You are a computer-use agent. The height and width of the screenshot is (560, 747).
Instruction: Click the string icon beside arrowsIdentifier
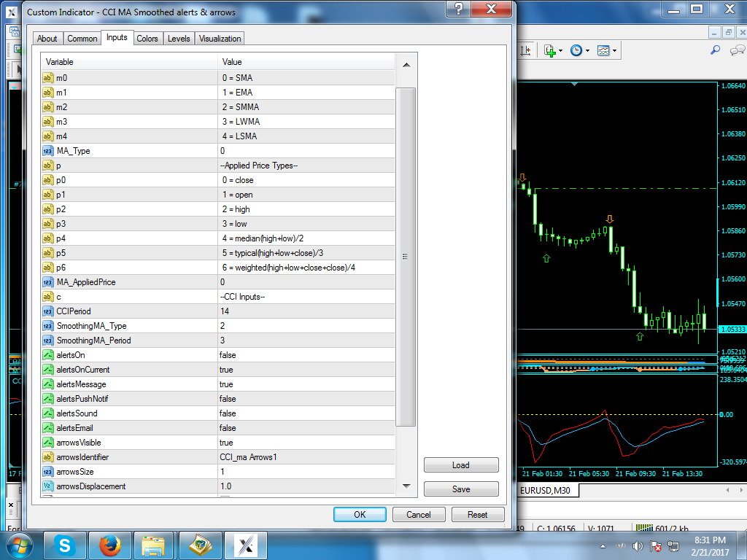47,457
